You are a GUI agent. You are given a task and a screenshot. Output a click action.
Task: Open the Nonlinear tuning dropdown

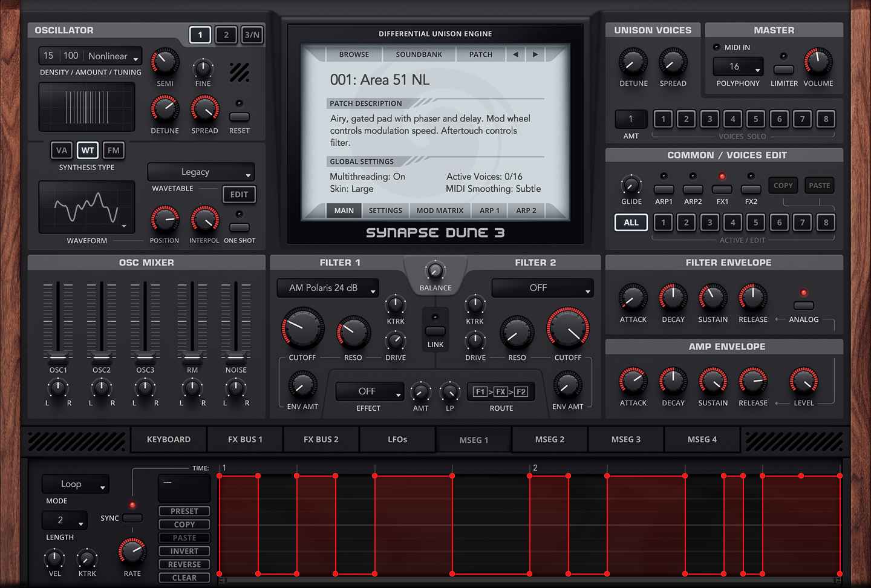(113, 56)
